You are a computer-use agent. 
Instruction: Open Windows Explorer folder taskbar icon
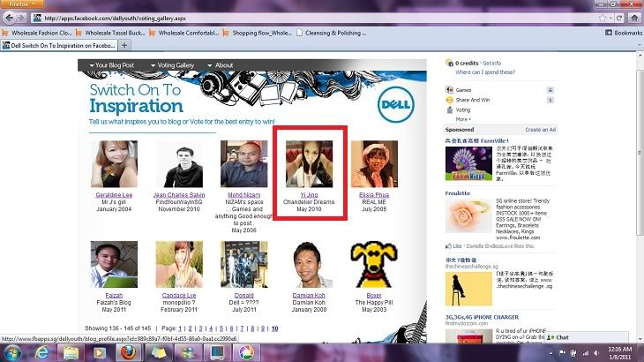coord(71,353)
